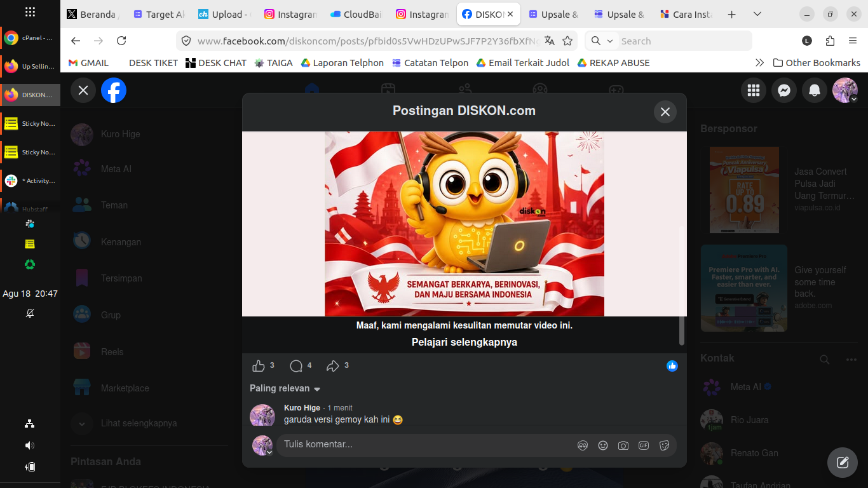Open the profile account menu avatar
This screenshot has width=868, height=488.
[845, 91]
